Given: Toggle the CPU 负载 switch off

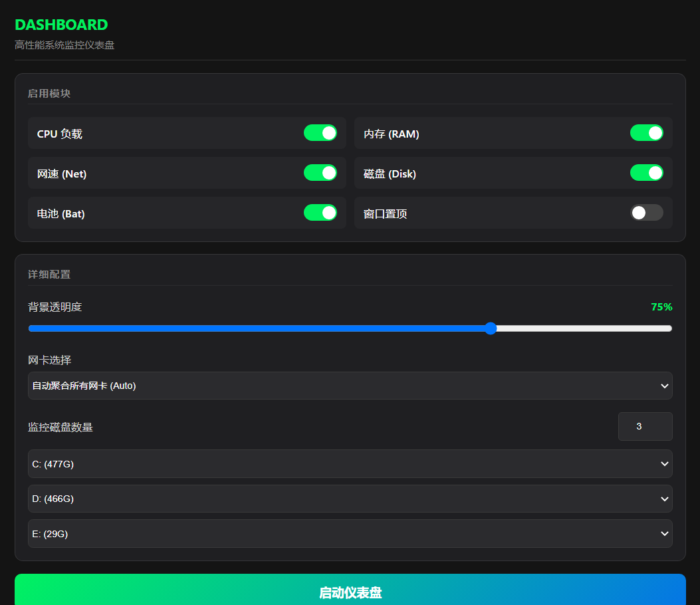Looking at the screenshot, I should 320,133.
